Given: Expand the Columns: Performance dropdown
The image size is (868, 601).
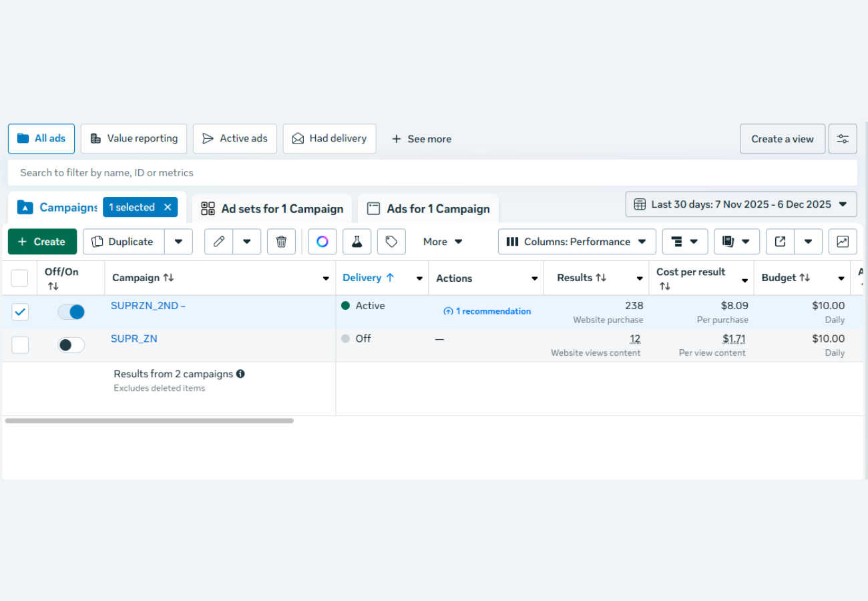Looking at the screenshot, I should [577, 242].
